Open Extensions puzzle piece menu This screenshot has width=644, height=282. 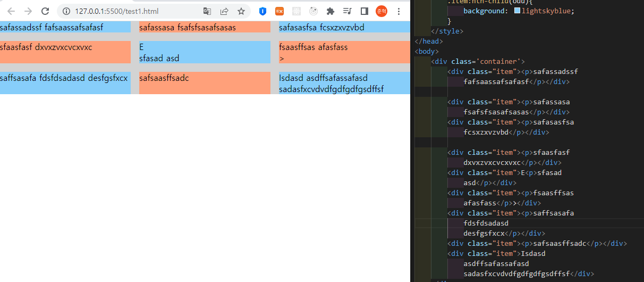click(x=331, y=11)
